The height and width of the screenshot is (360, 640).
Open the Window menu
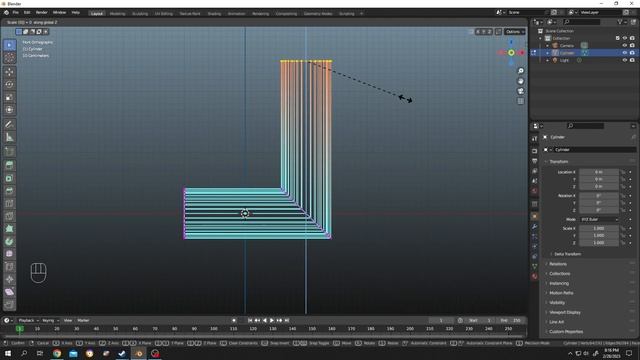coord(59,13)
